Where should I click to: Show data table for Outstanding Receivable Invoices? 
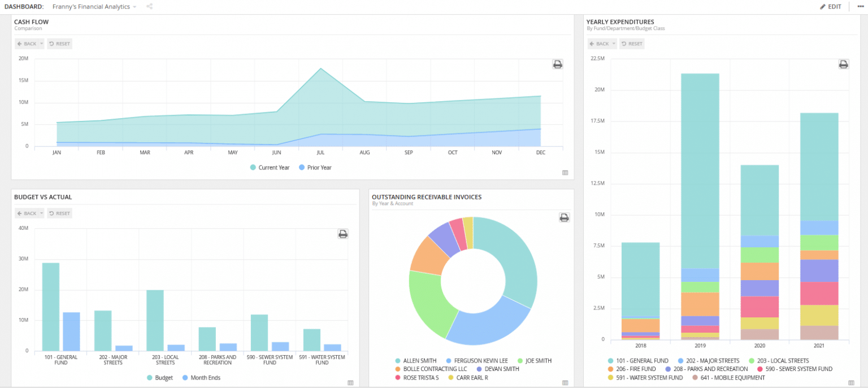click(x=565, y=382)
